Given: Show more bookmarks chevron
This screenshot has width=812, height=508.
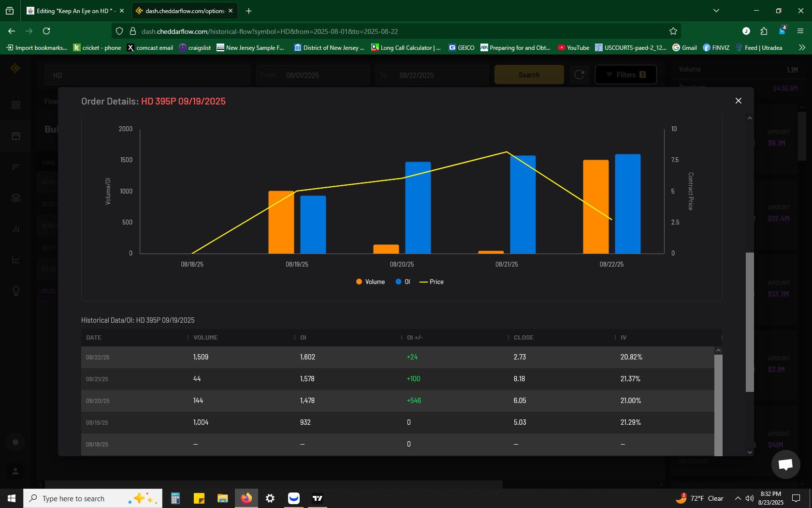Looking at the screenshot, I should pyautogui.click(x=802, y=47).
